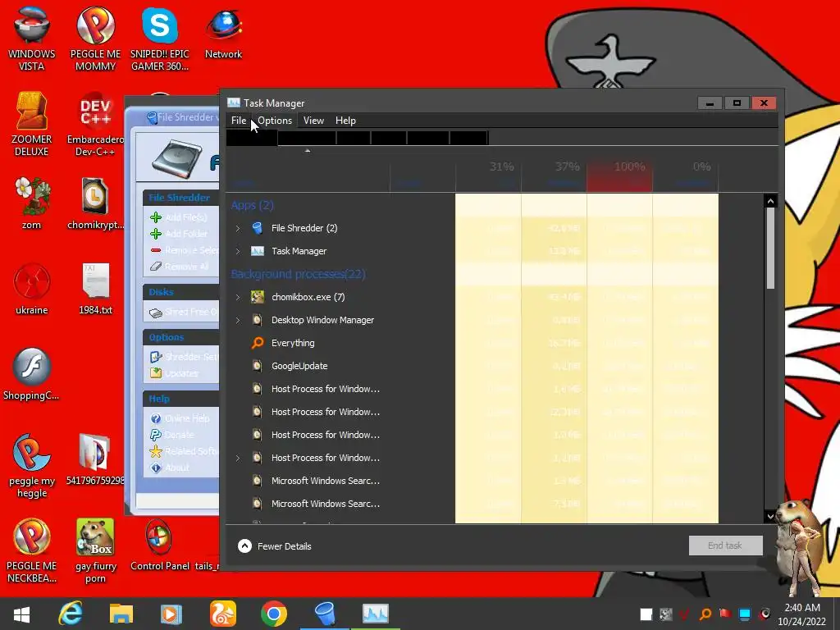Select the Control Panel desktop icon

160,545
